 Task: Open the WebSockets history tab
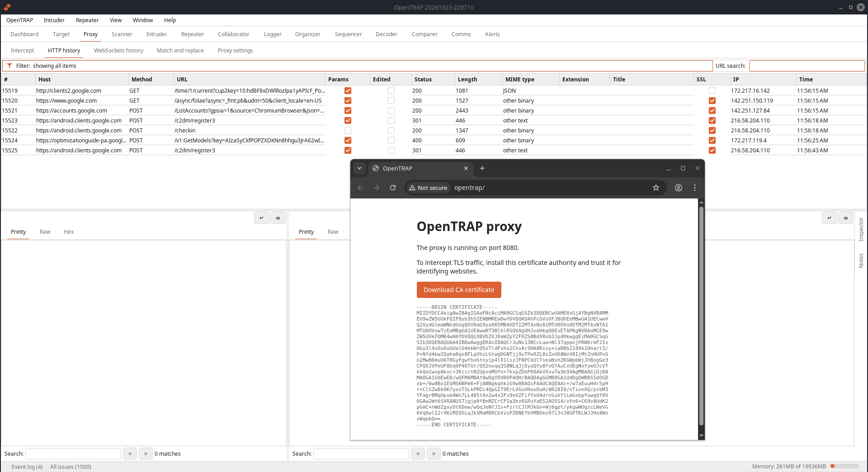(x=118, y=50)
